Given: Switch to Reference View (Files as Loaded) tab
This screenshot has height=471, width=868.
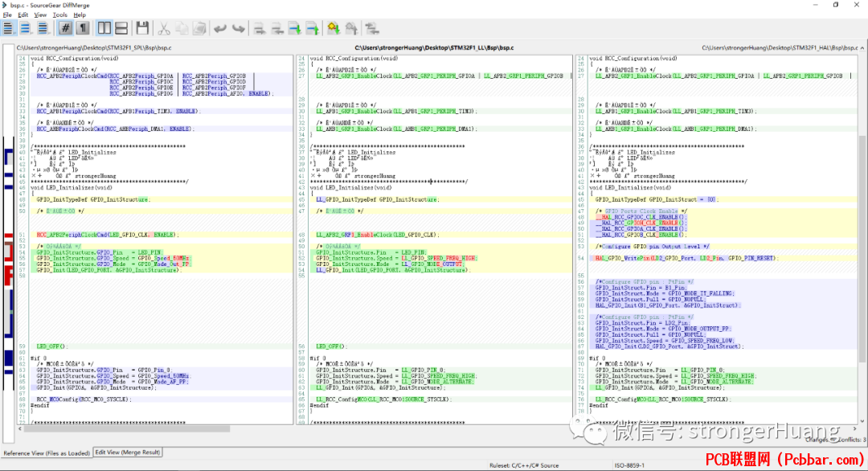Looking at the screenshot, I should point(47,453).
